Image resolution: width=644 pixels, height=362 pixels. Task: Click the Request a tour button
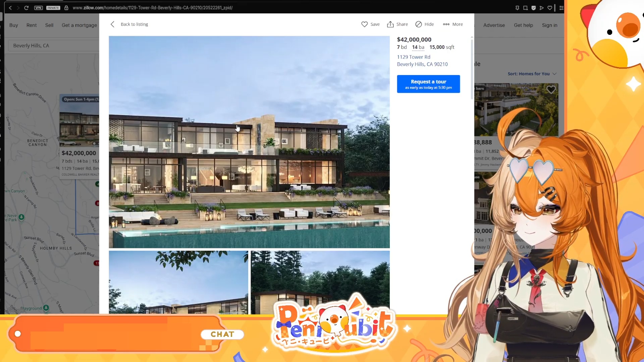point(428,84)
